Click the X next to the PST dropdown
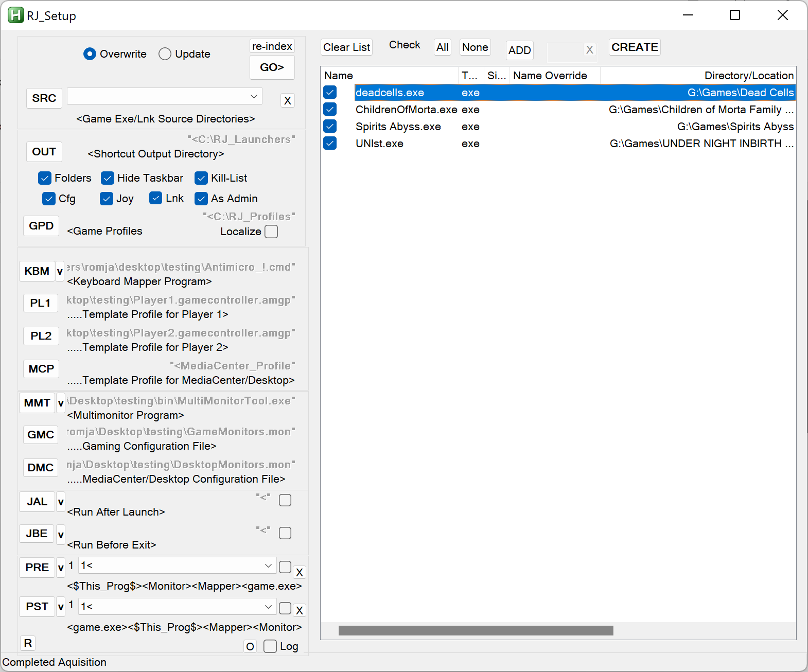 click(x=300, y=610)
